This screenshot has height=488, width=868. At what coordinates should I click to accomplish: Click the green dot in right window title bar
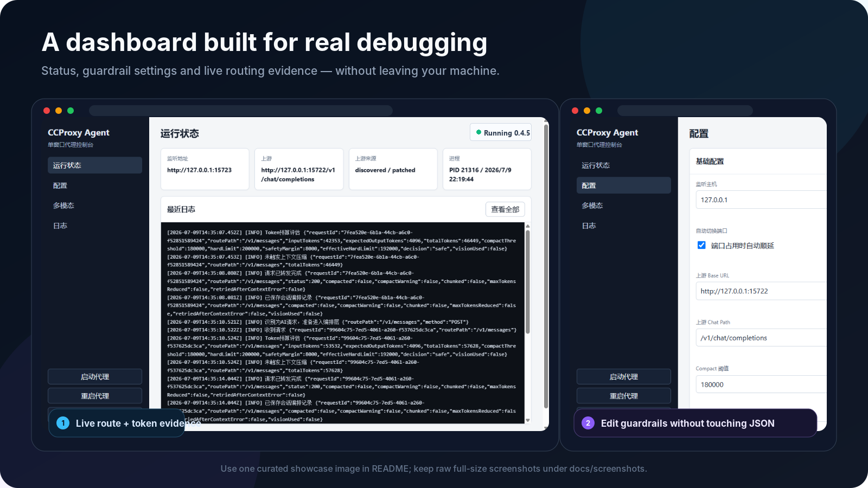(599, 111)
